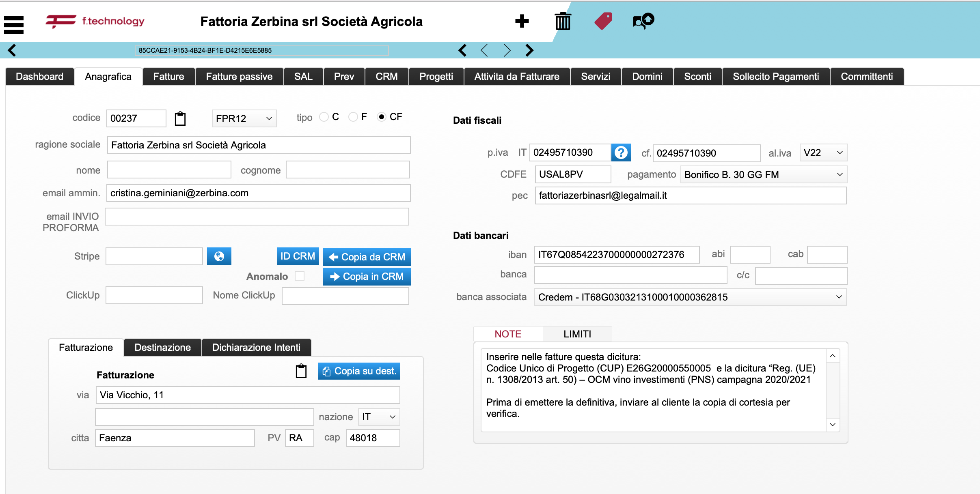This screenshot has height=494, width=980.
Task: Select tipo F radio button
Action: tap(353, 117)
